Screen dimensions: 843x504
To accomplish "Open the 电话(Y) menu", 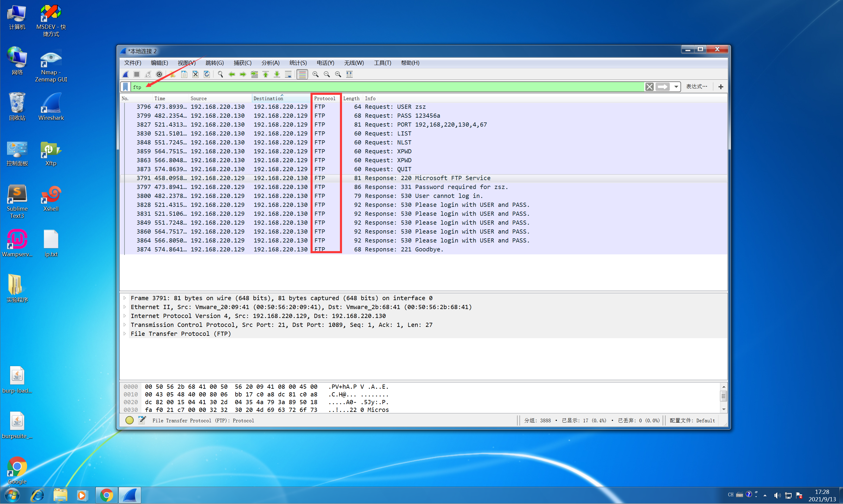I will (x=325, y=63).
